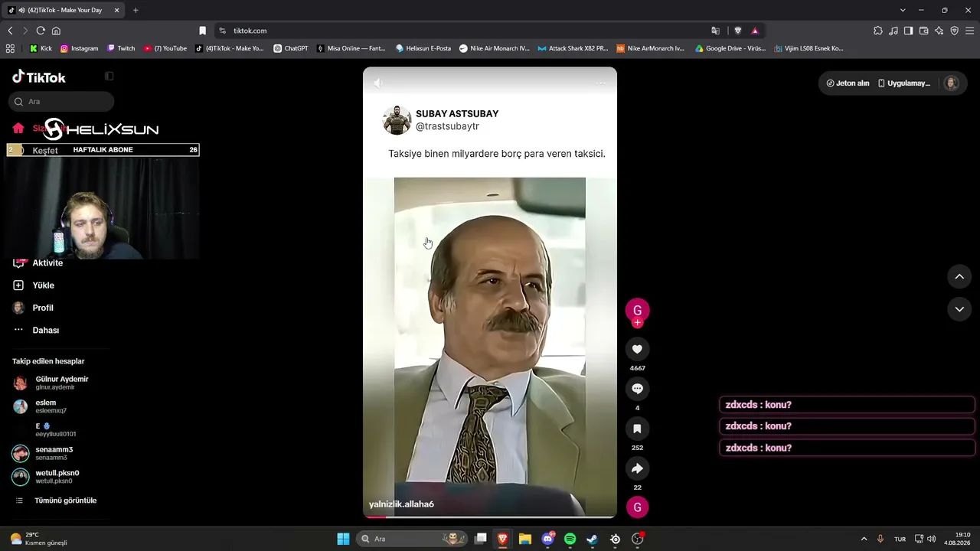Open the apps grid in bookmarks bar

10,48
